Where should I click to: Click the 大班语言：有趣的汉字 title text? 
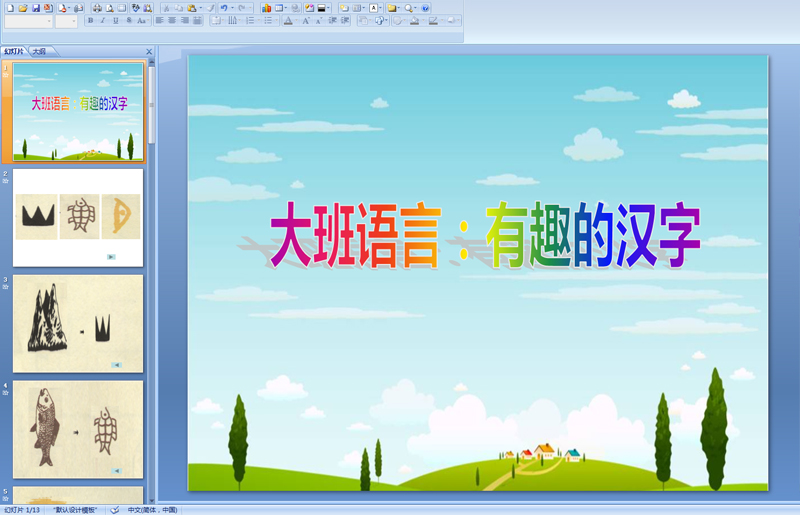coord(485,235)
